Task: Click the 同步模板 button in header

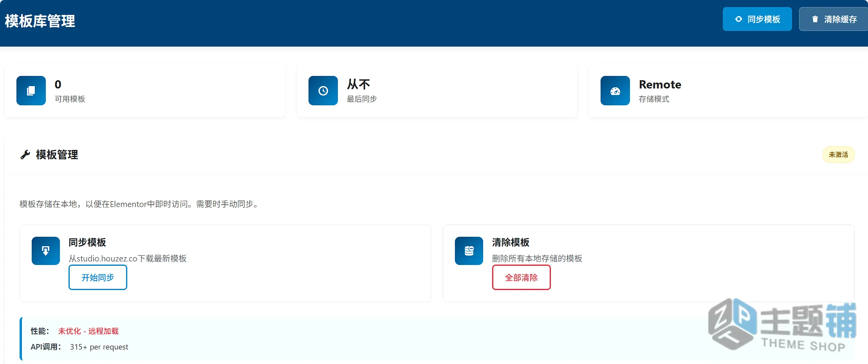Action: tap(757, 19)
